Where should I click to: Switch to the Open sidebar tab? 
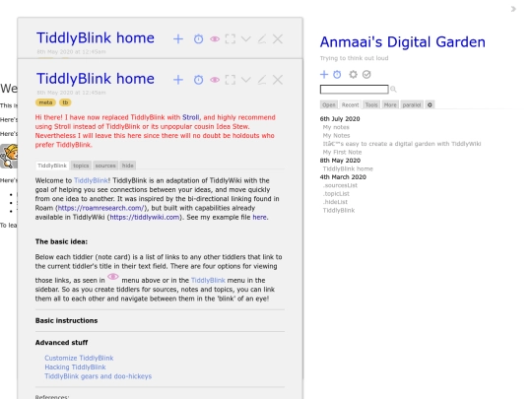329,104
